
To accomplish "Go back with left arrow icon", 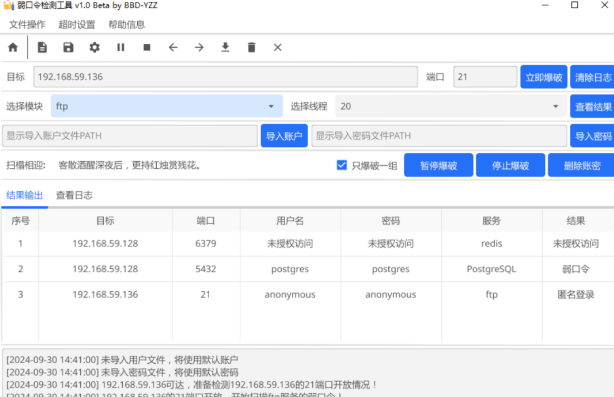I will click(173, 47).
